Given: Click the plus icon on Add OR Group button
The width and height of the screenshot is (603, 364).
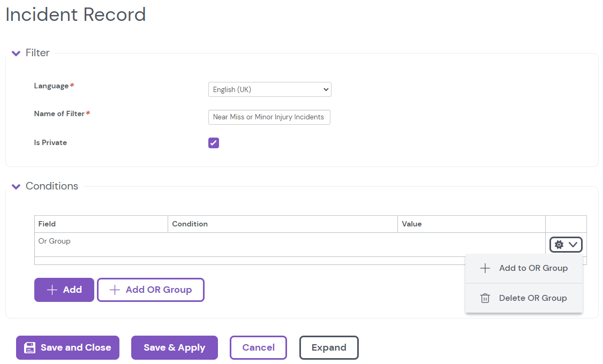Looking at the screenshot, I should tap(115, 290).
